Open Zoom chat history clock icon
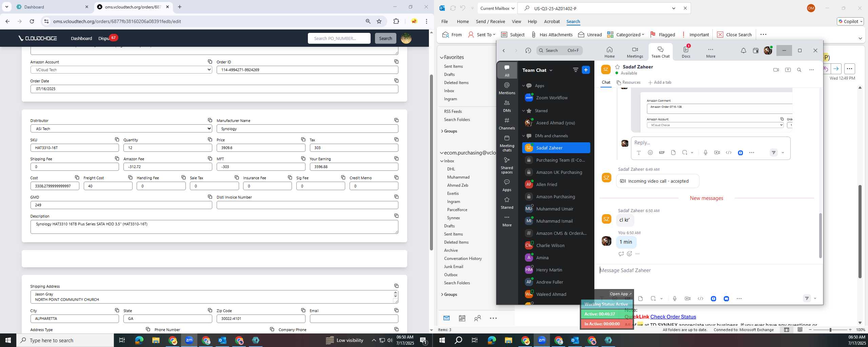The height and width of the screenshot is (347, 868). (x=528, y=50)
